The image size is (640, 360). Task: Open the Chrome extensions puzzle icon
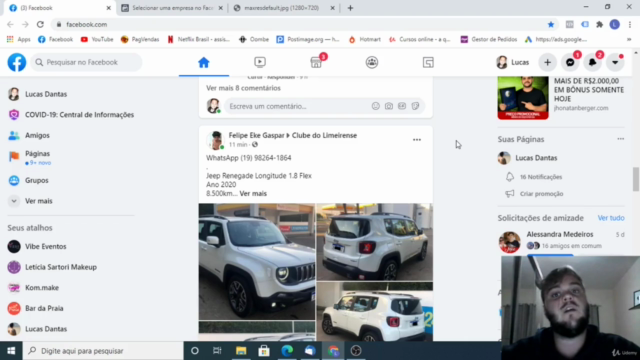[599, 24]
